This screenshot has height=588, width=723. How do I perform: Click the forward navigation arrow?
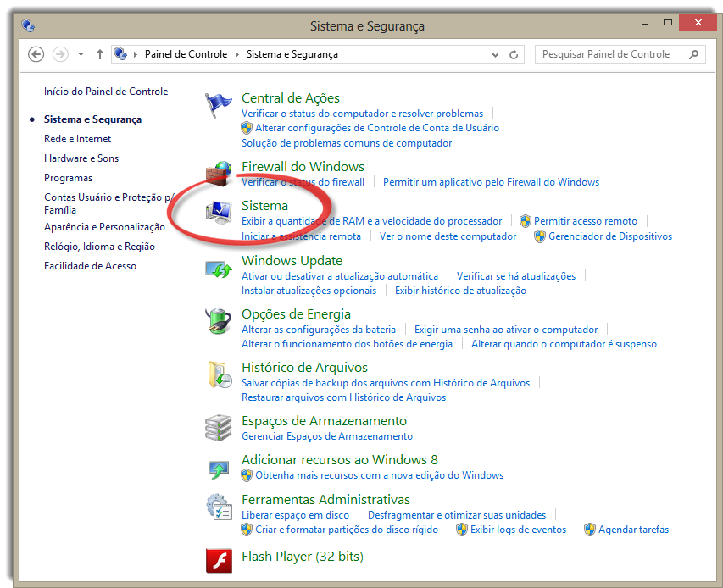[x=60, y=54]
